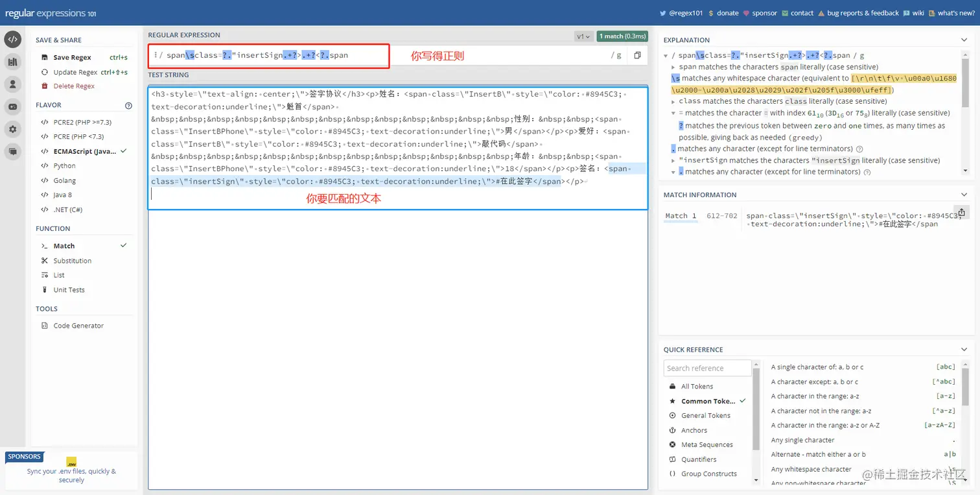Open the account sidebar icon
The height and width of the screenshot is (495, 980).
point(12,84)
